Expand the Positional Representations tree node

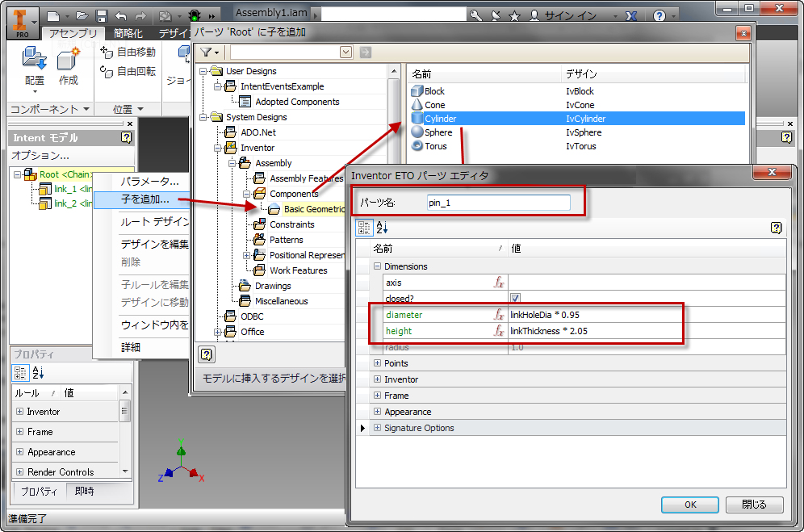pos(247,255)
